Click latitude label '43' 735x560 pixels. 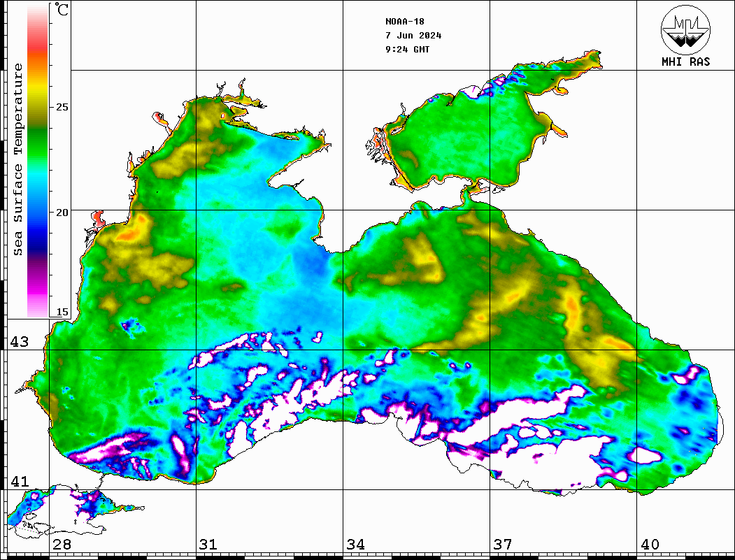pos(20,342)
